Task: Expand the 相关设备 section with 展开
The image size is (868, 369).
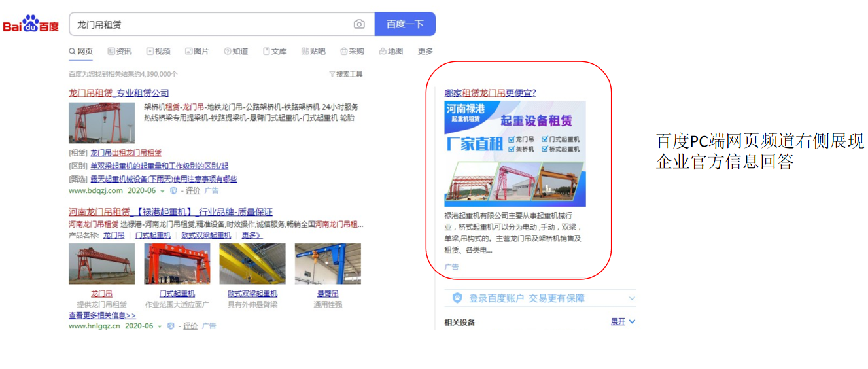Action: coord(623,321)
